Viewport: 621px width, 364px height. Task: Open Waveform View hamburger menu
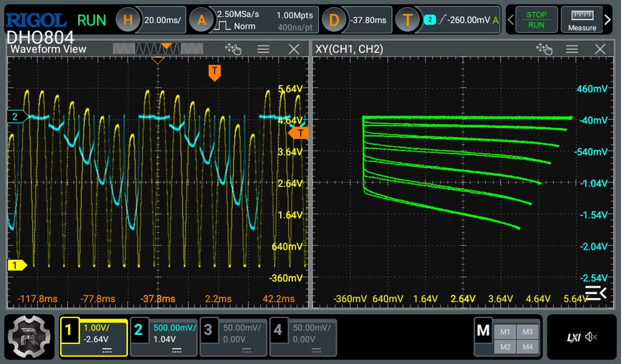tap(263, 49)
